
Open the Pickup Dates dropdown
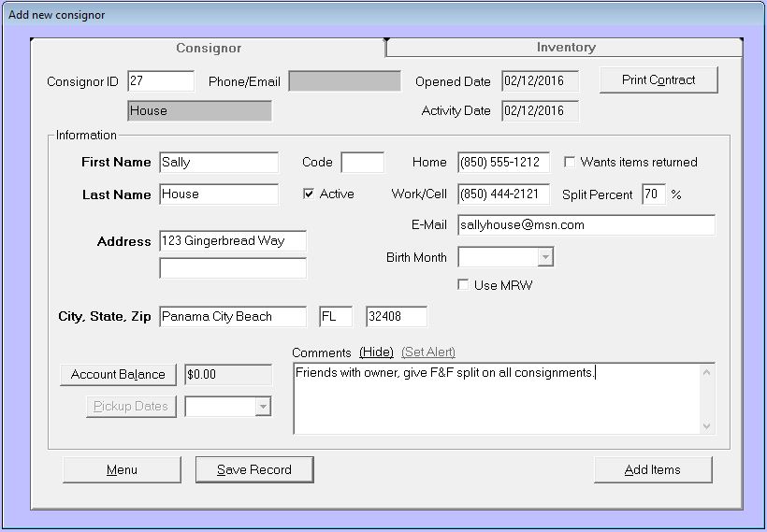[x=263, y=407]
